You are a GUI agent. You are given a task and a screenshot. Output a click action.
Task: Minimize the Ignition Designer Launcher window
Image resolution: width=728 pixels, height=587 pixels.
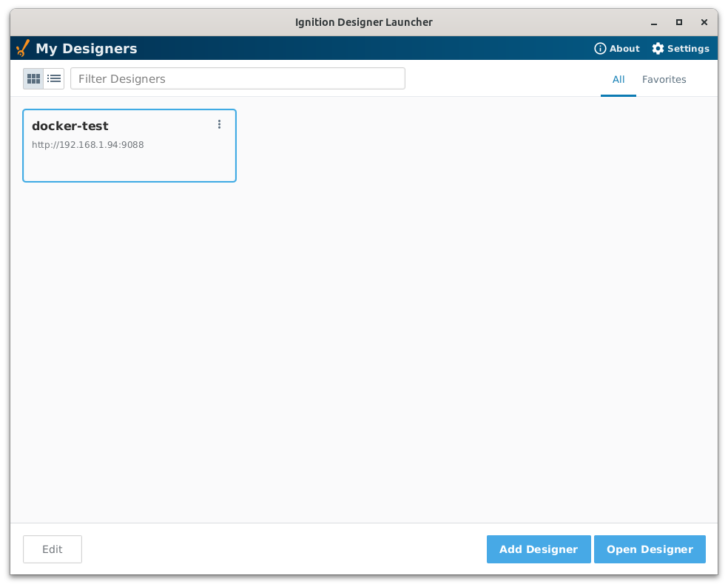pyautogui.click(x=655, y=22)
